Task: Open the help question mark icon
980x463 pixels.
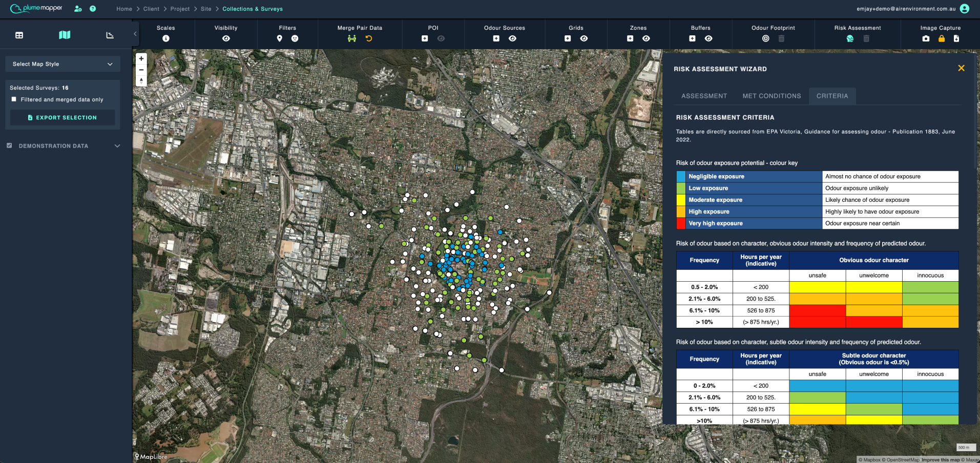Action: [93, 9]
